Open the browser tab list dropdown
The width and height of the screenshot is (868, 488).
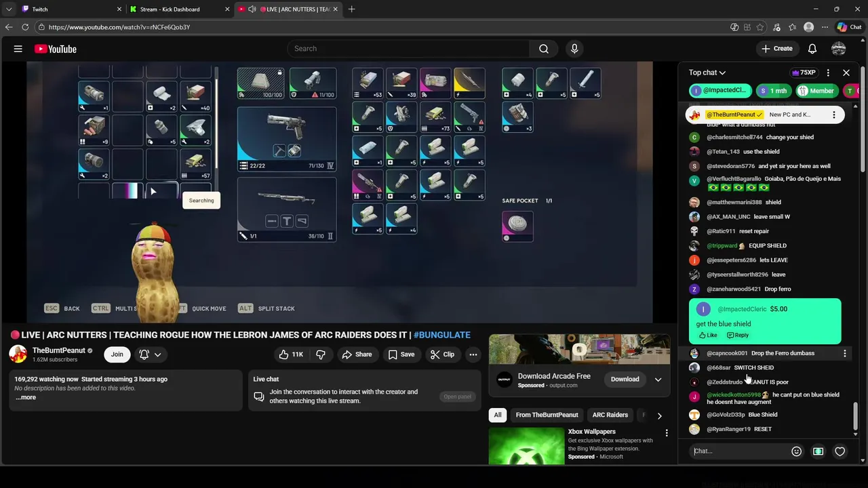tap(8, 9)
